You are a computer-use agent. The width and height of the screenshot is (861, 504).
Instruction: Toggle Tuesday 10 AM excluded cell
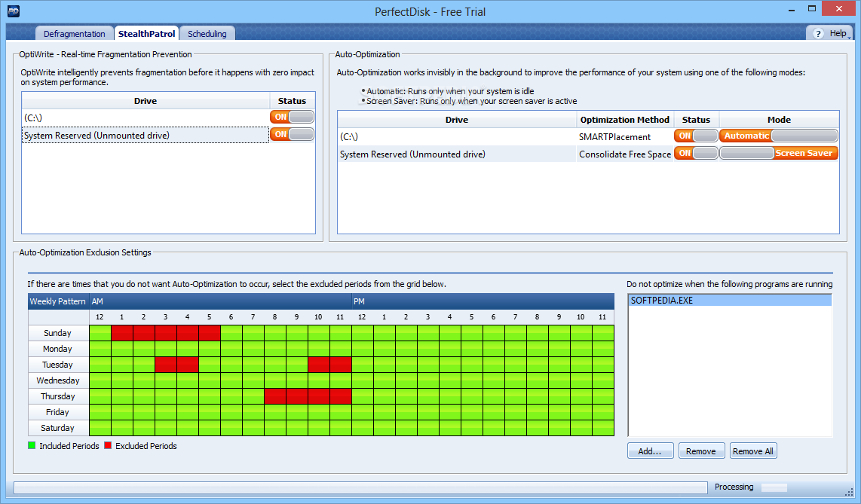[319, 365]
